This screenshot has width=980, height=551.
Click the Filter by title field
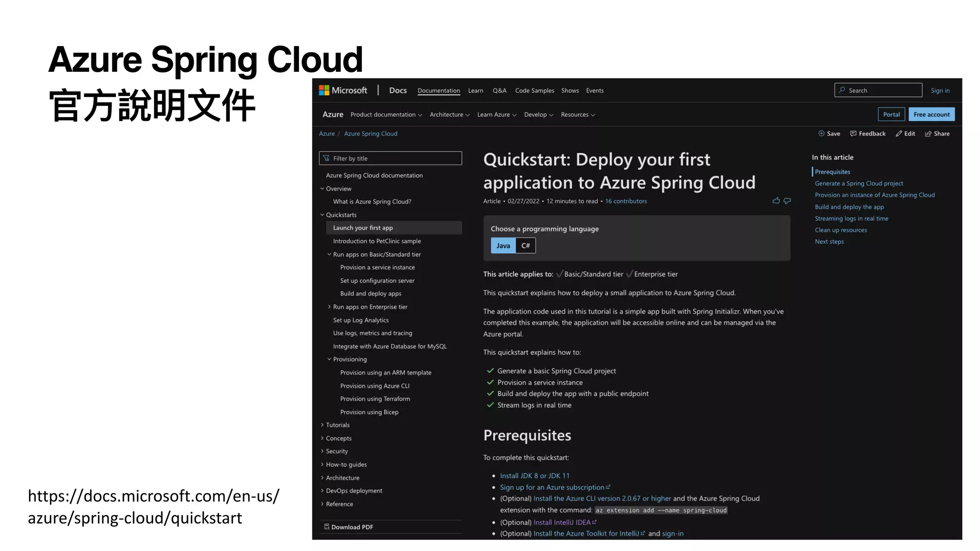[390, 158]
